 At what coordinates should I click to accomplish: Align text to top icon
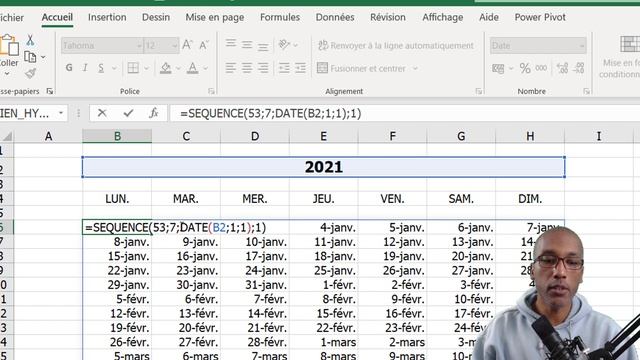pyautogui.click(x=231, y=43)
